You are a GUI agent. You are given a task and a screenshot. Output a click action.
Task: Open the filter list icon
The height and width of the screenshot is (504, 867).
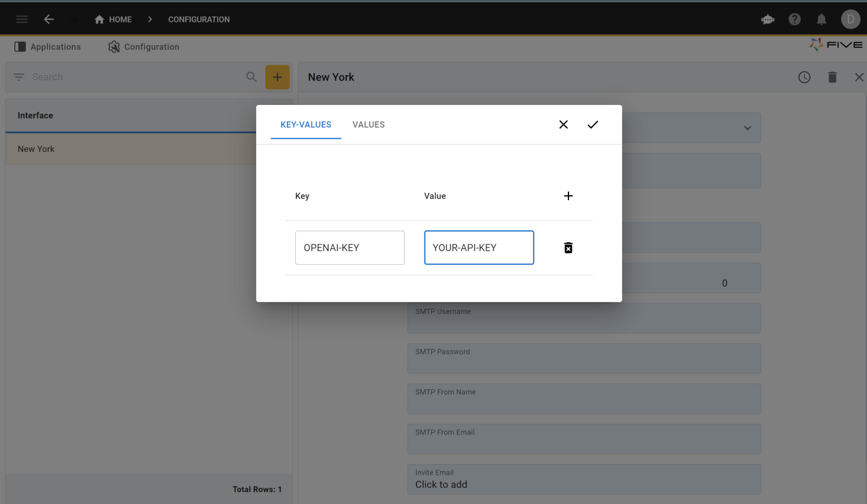19,77
